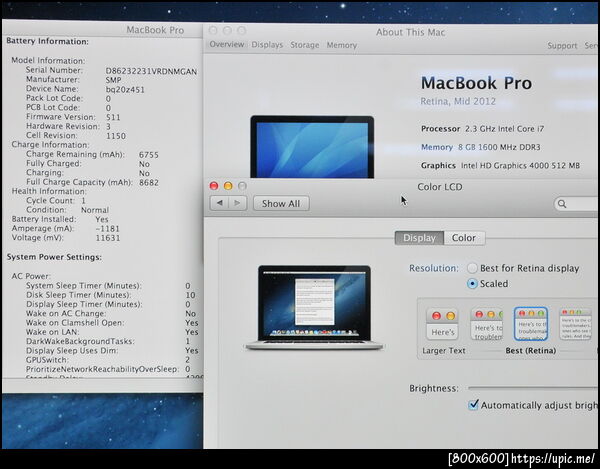Click Amperage value -1181
The height and width of the screenshot is (469, 600).
pos(108,229)
